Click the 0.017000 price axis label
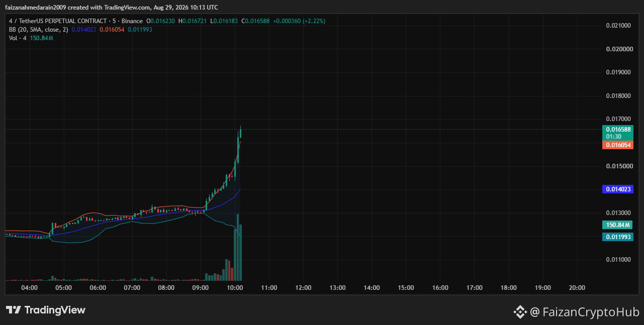This screenshot has width=644, height=325. [x=618, y=119]
